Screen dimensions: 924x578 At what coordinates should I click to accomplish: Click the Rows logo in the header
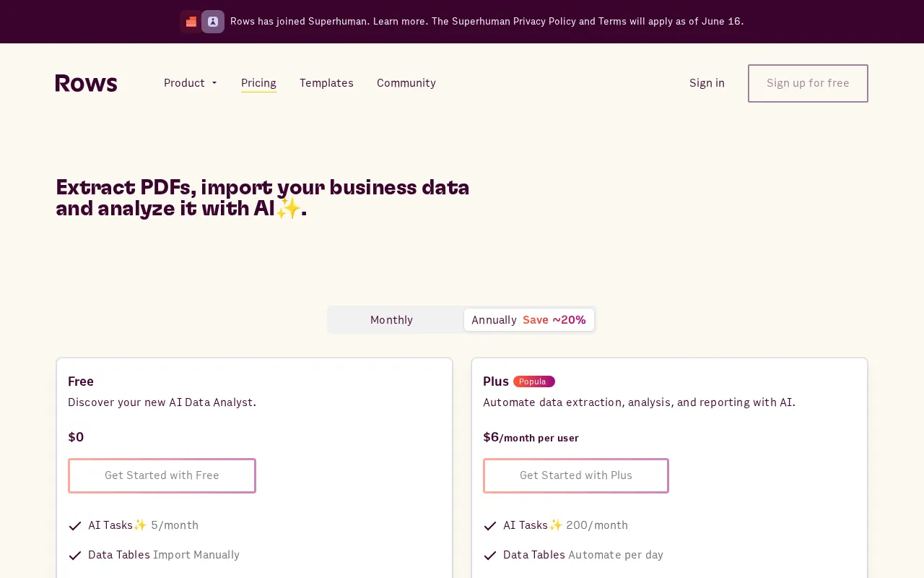(x=86, y=83)
